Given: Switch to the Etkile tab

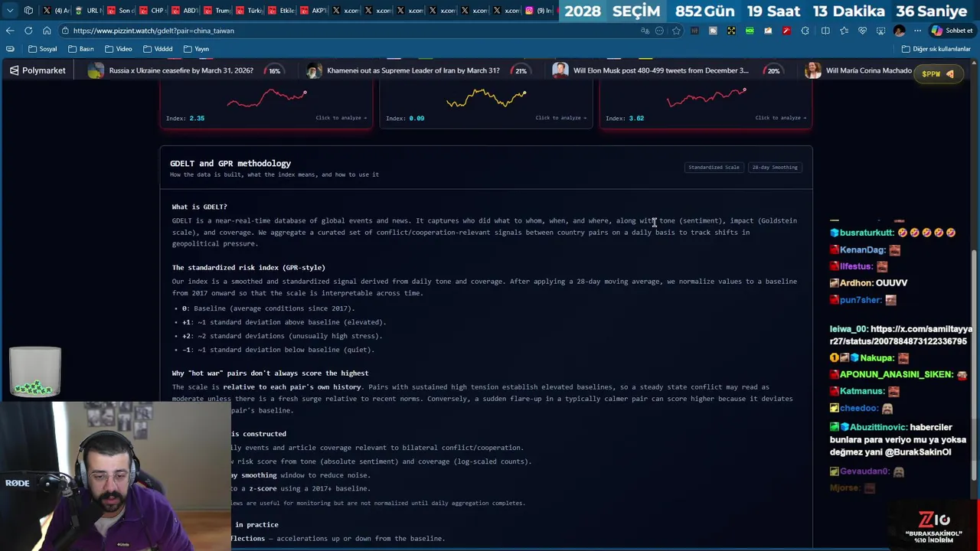Looking at the screenshot, I should [281, 11].
